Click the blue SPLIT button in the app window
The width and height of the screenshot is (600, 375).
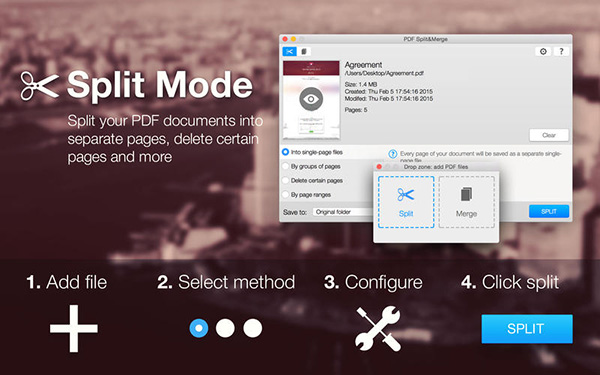point(549,212)
